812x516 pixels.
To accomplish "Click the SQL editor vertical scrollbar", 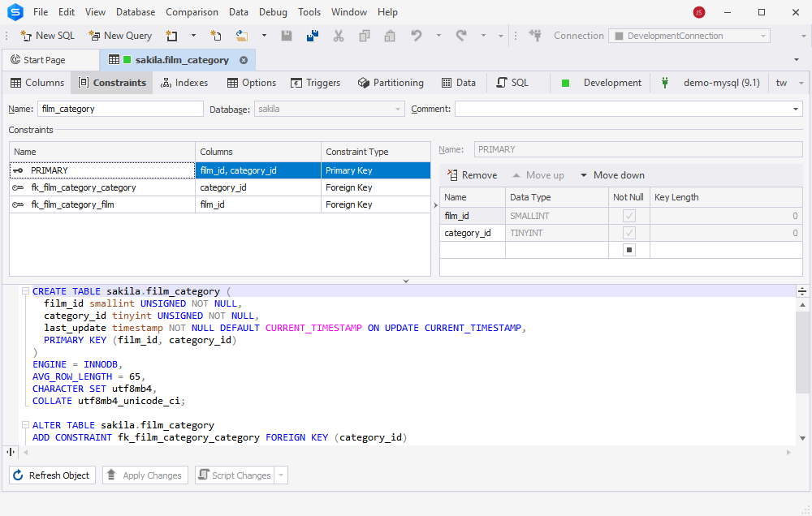I will 802,372.
